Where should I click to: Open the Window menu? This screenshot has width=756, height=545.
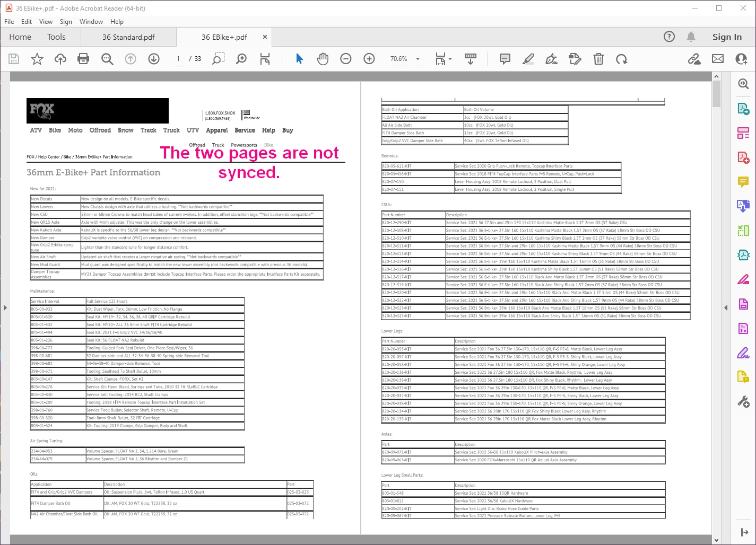pyautogui.click(x=91, y=22)
